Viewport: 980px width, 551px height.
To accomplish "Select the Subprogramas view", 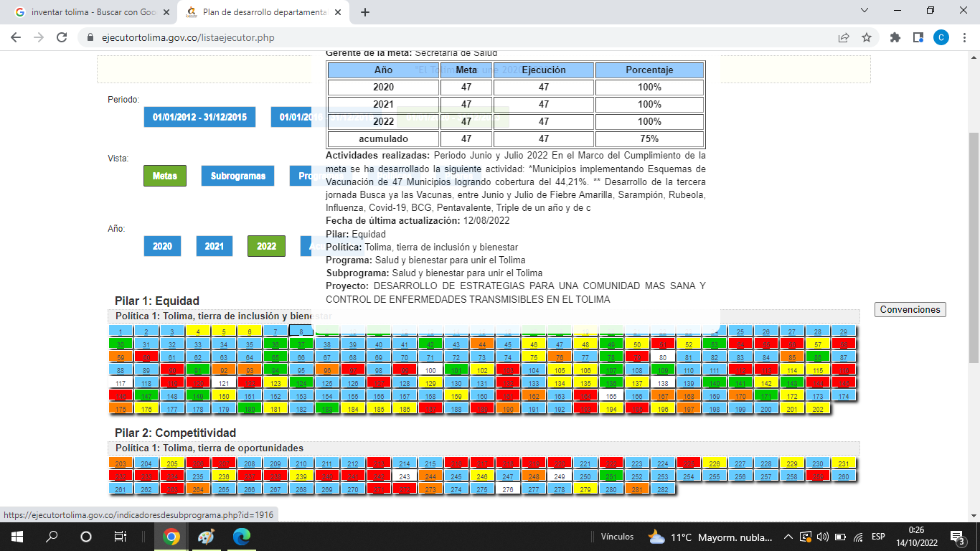I will tap(237, 176).
